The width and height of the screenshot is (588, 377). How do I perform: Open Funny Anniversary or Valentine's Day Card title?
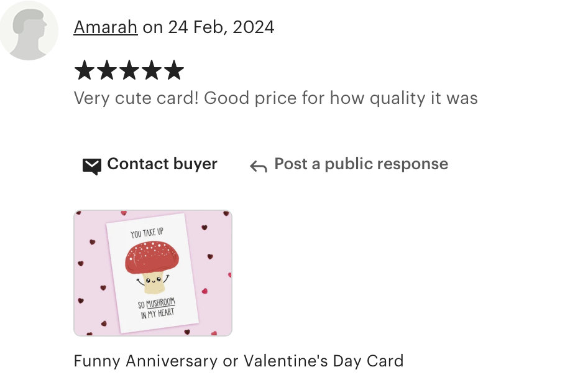click(x=239, y=361)
